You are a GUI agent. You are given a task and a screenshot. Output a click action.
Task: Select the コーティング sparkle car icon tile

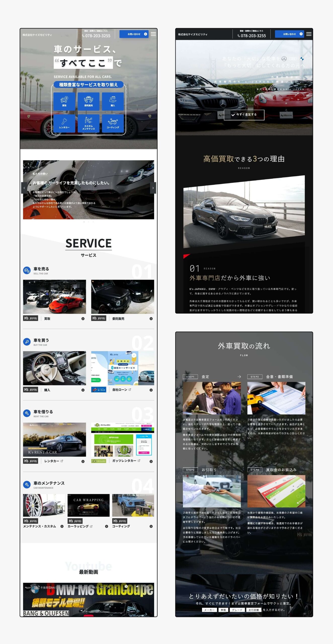click(x=113, y=123)
